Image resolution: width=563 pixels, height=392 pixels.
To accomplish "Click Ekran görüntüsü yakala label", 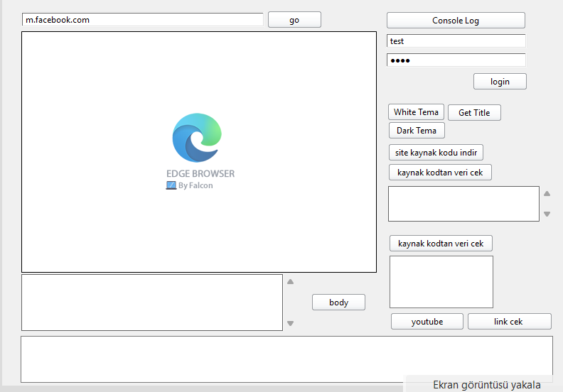I will 486,385.
